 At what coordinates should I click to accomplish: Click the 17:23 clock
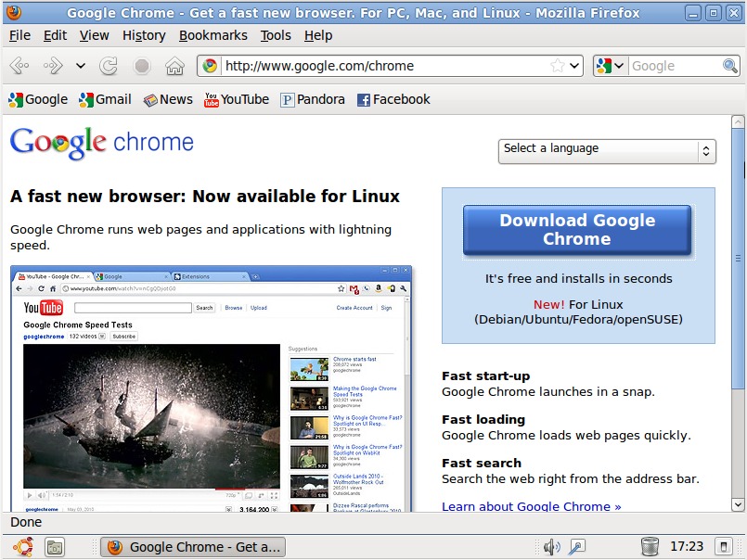tap(687, 546)
